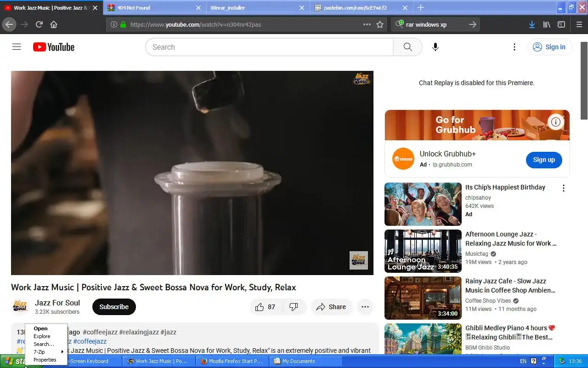Open more actions for the video

click(x=365, y=307)
